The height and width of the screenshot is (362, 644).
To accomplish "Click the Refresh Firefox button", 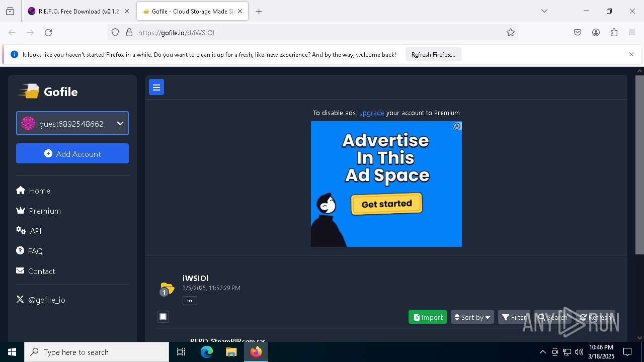I will 433,55.
